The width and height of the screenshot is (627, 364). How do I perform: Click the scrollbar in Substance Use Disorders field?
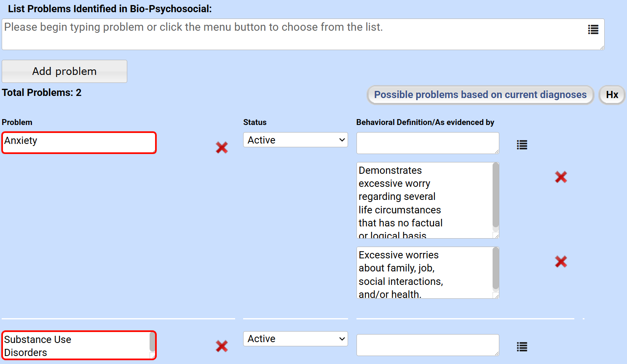coord(152,342)
